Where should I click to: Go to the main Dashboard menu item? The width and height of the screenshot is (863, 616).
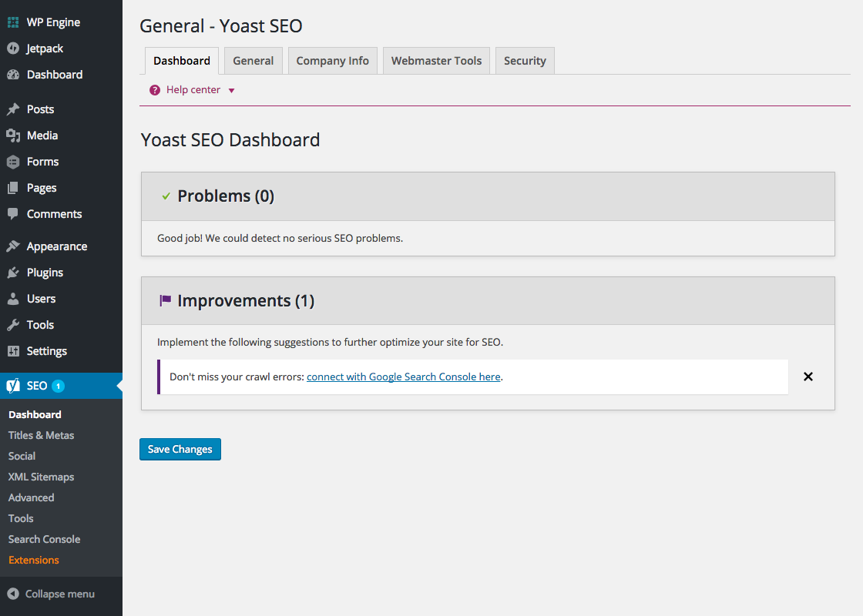pyautogui.click(x=61, y=75)
